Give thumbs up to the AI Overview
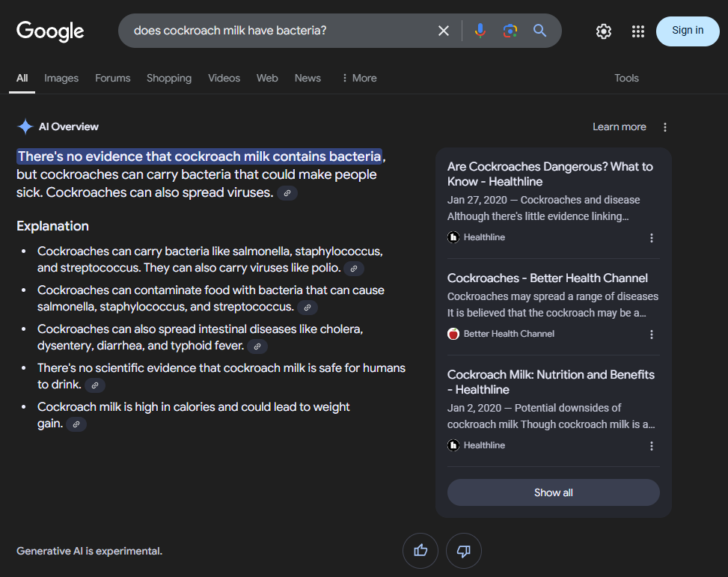 (x=420, y=551)
